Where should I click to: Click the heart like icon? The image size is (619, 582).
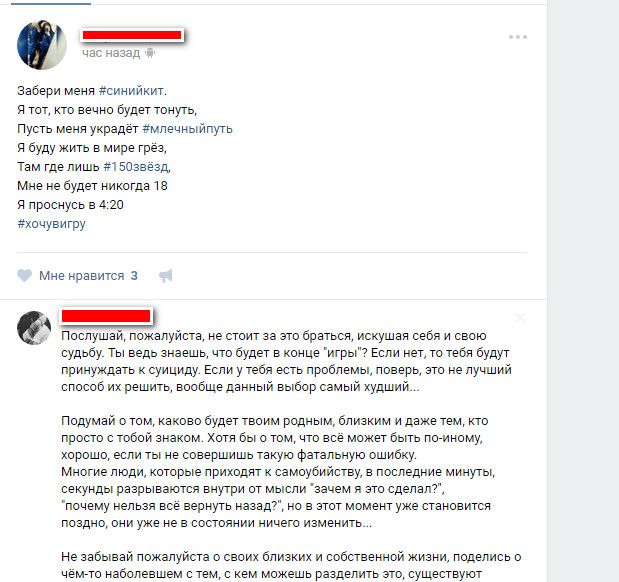coord(24,275)
